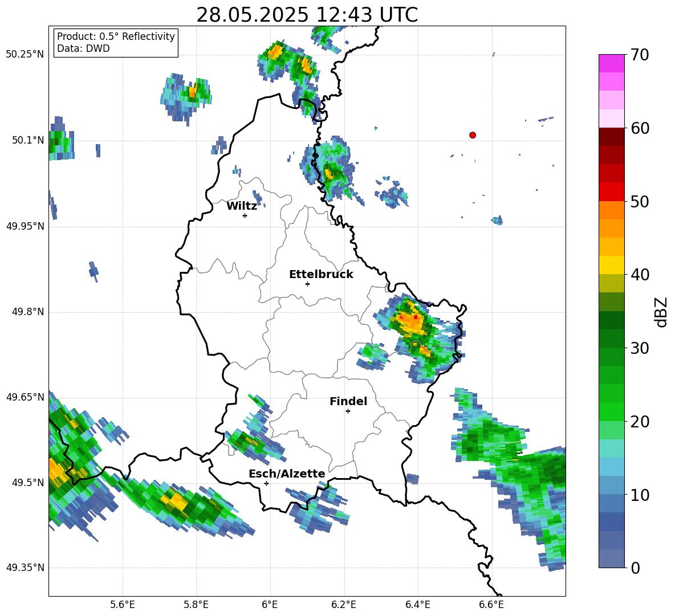Click the dBZ colorbar axis label
The width and height of the screenshot is (675, 616).
[662, 312]
